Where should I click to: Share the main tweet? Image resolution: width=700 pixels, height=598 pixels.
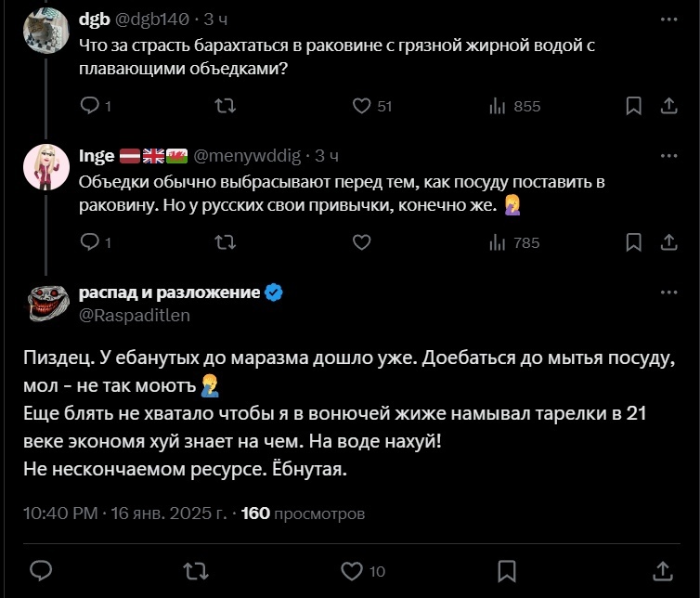pyautogui.click(x=663, y=569)
